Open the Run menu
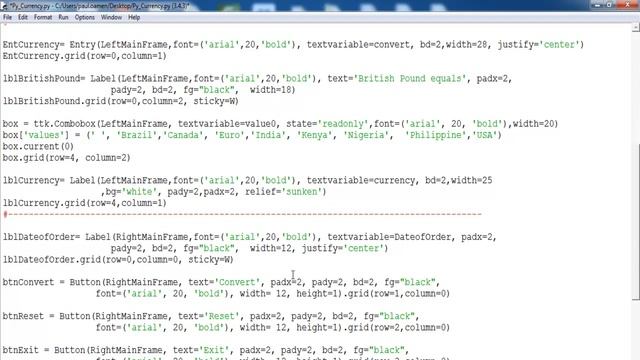 pyautogui.click(x=63, y=17)
